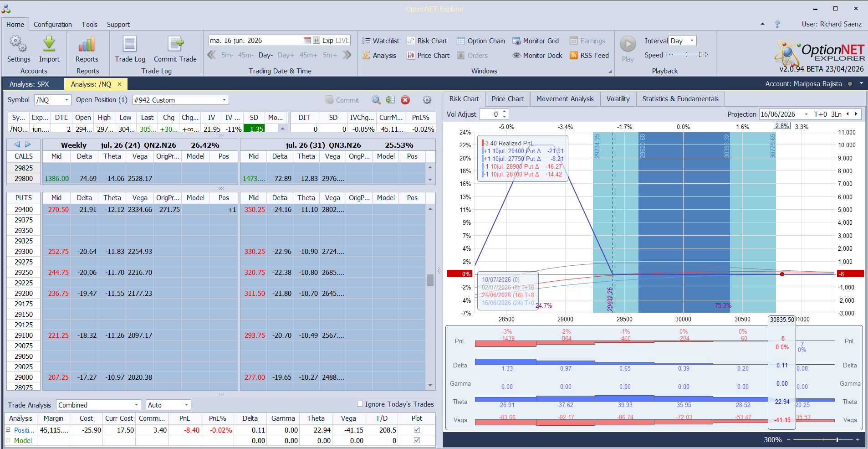Step forward one day with Day+
This screenshot has height=449, width=868.
click(x=286, y=55)
